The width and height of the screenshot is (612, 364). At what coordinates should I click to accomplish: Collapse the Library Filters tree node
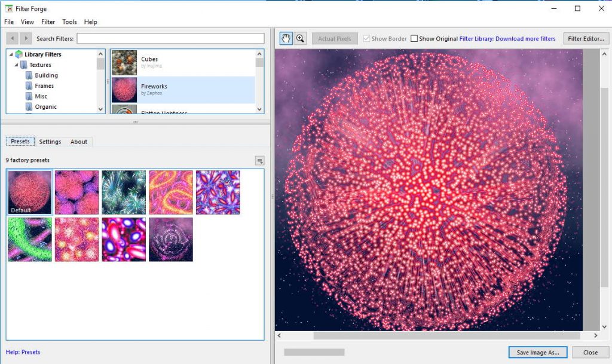(11, 54)
